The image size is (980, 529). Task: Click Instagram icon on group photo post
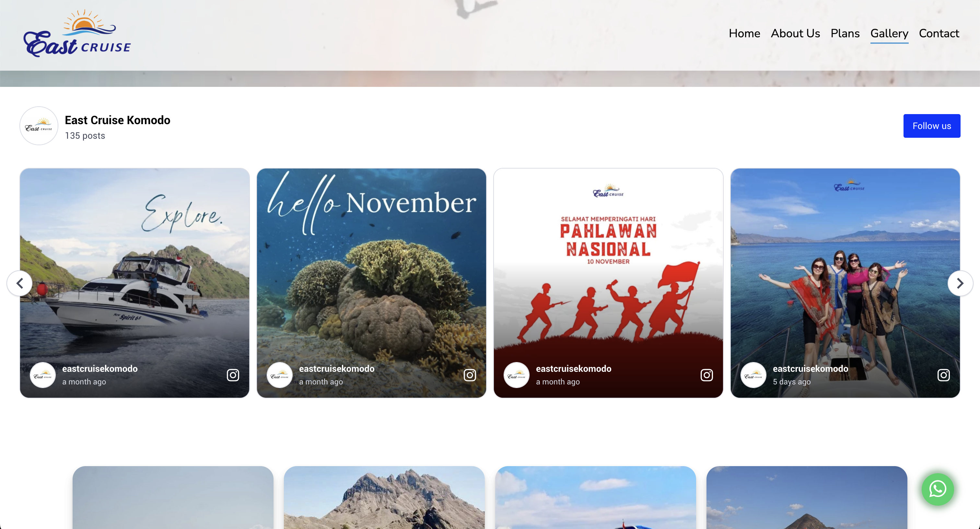(943, 375)
